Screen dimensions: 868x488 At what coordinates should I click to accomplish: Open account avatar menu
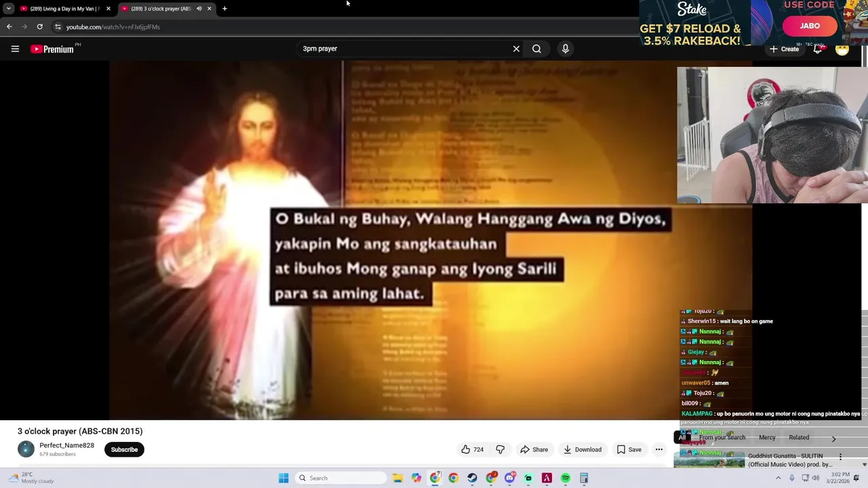[x=842, y=49]
